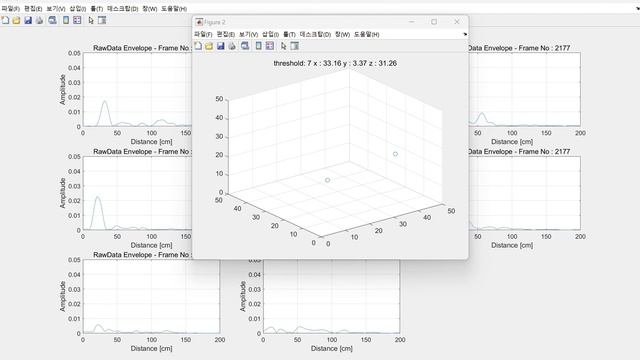
Task: Open 파일(F) menu in Figure 2 window
Action: [203, 35]
